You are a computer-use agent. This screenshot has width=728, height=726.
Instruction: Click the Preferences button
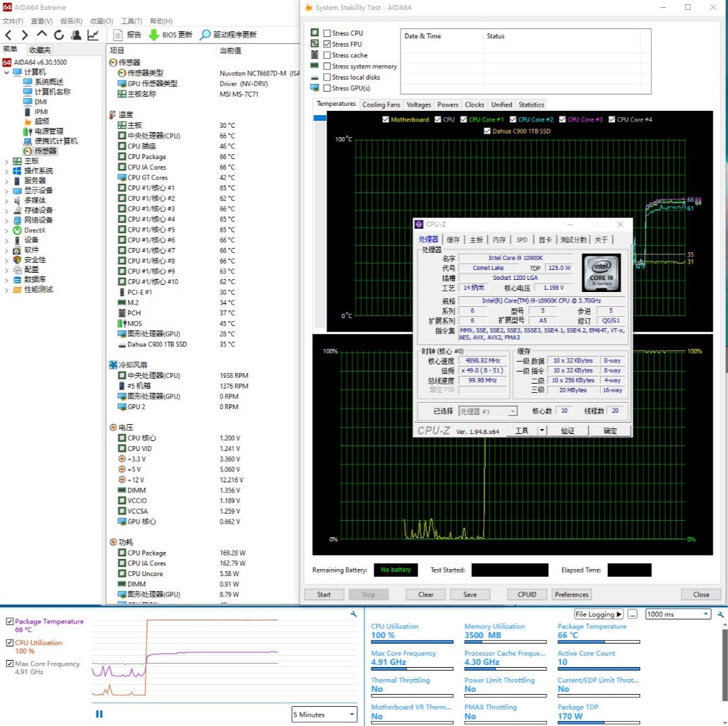tap(572, 595)
